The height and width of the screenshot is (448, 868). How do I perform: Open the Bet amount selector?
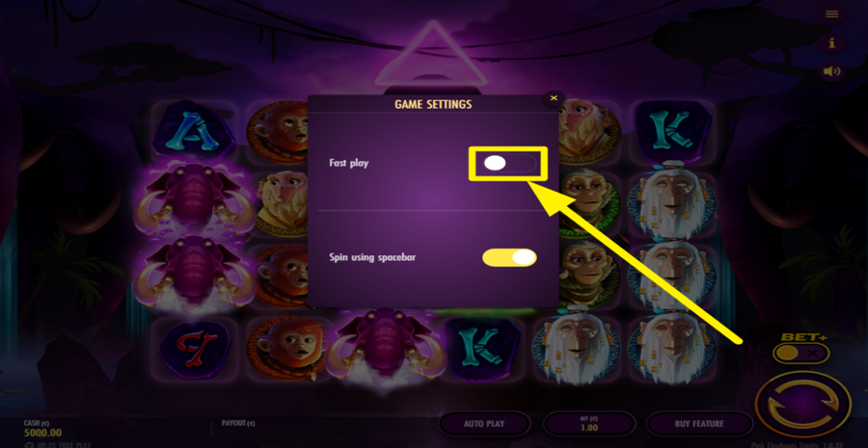[588, 424]
